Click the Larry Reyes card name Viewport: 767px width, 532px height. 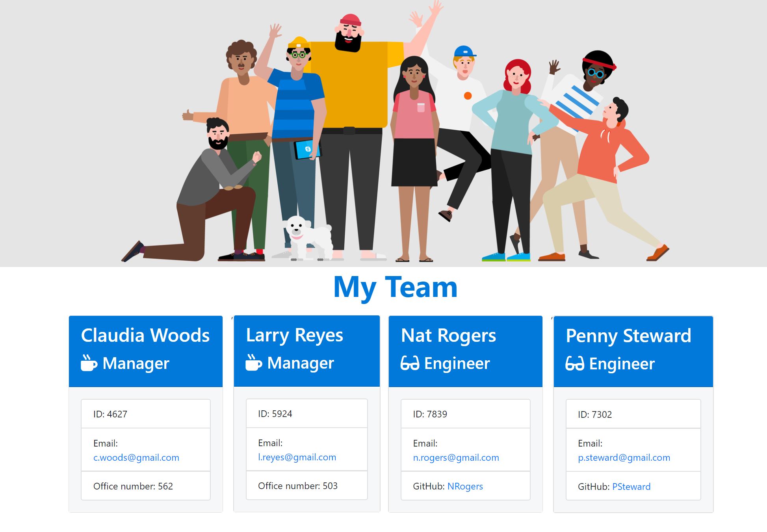click(294, 336)
